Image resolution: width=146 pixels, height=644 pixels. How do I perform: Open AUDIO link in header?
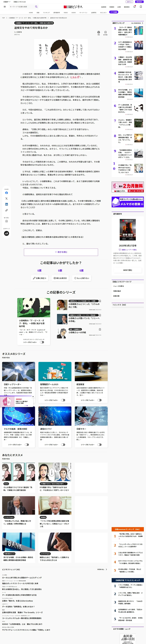pos(103,7)
